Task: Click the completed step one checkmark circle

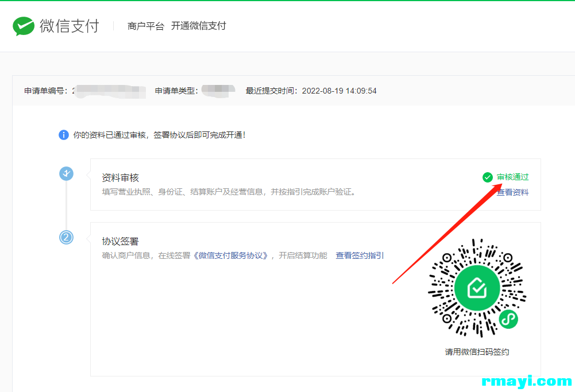Action: [x=67, y=174]
